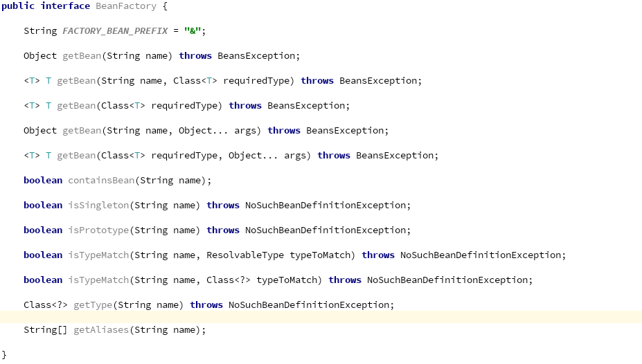Click the 'public' keyword

18,6
